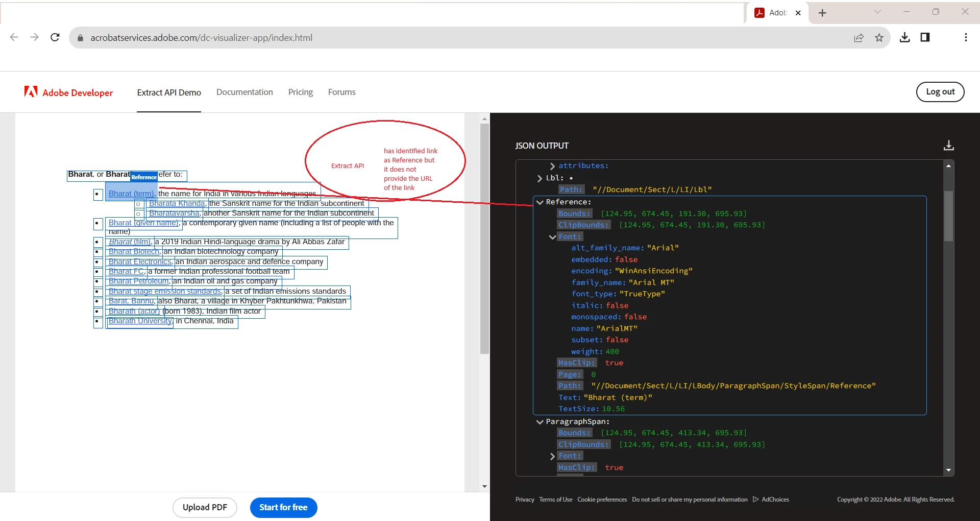Viewport: 980px width, 521px height.
Task: Click the address bar URL
Action: click(x=201, y=38)
